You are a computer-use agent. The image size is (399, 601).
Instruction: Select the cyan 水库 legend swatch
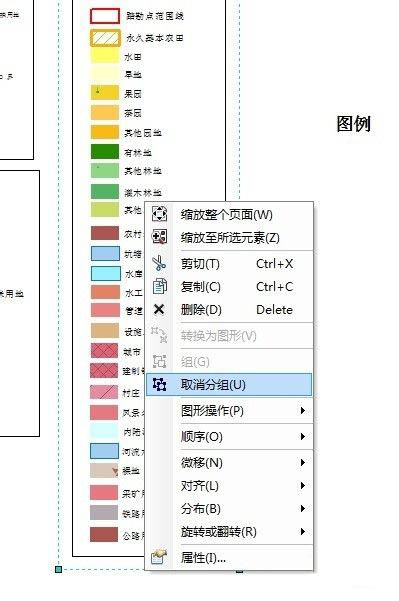tap(105, 273)
